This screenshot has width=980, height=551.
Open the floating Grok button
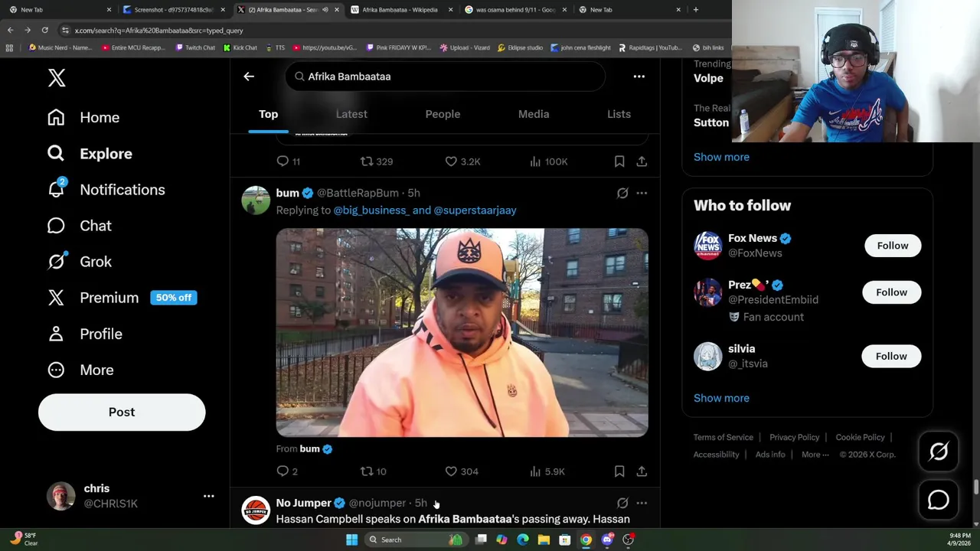tap(939, 452)
